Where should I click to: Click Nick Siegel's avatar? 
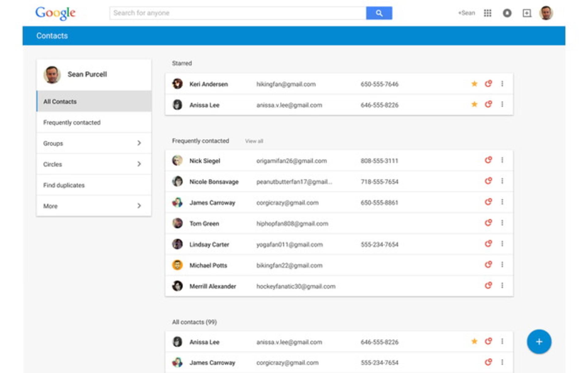pyautogui.click(x=177, y=160)
